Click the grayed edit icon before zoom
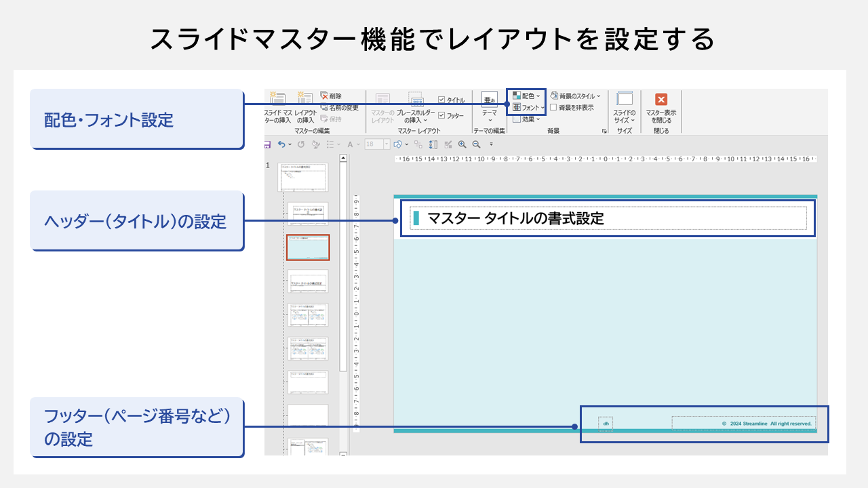The height and width of the screenshot is (488, 868). pyautogui.click(x=448, y=144)
